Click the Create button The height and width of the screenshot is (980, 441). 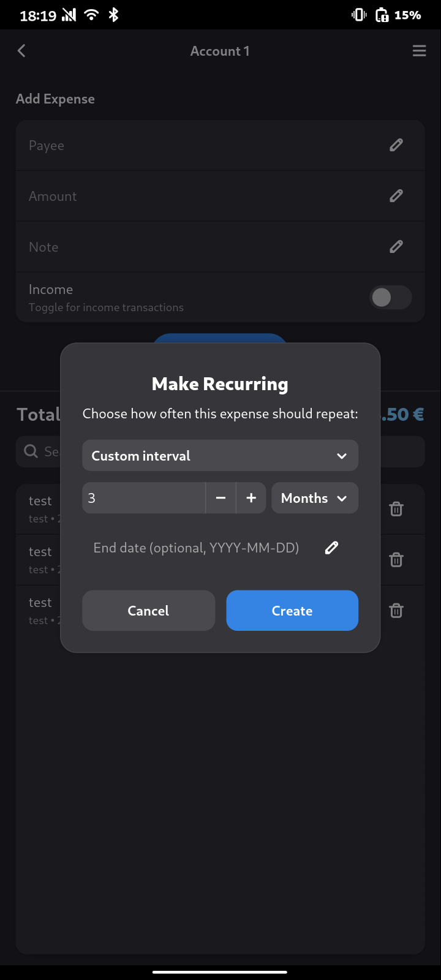pos(292,611)
